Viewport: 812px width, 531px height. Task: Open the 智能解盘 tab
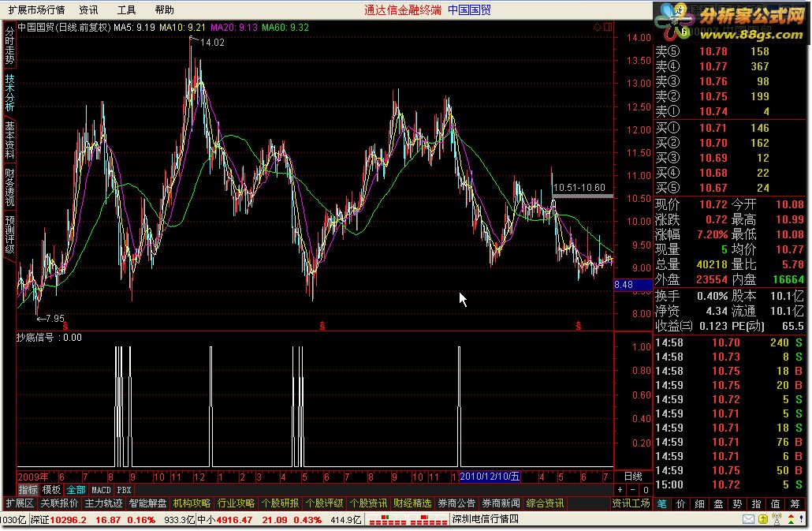click(147, 503)
